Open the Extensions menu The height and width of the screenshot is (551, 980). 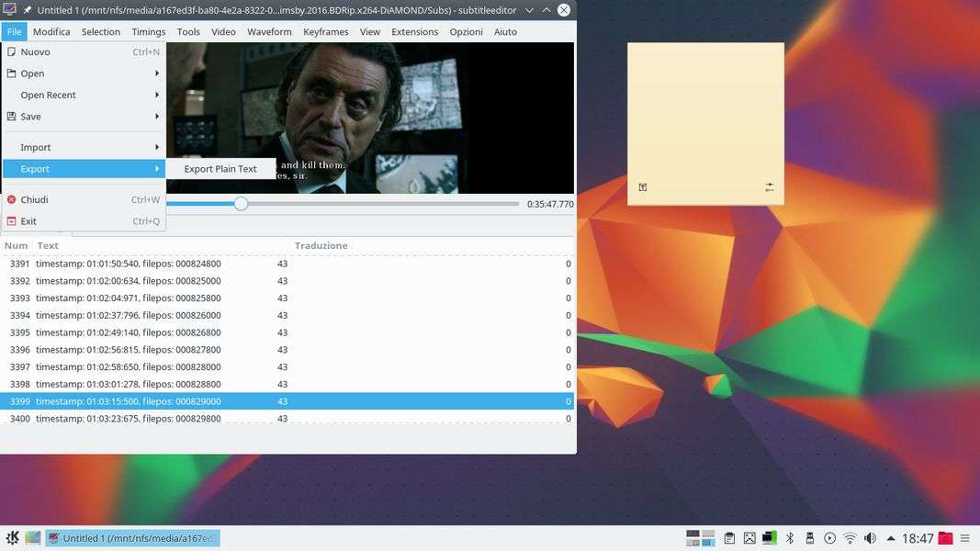pyautogui.click(x=414, y=32)
